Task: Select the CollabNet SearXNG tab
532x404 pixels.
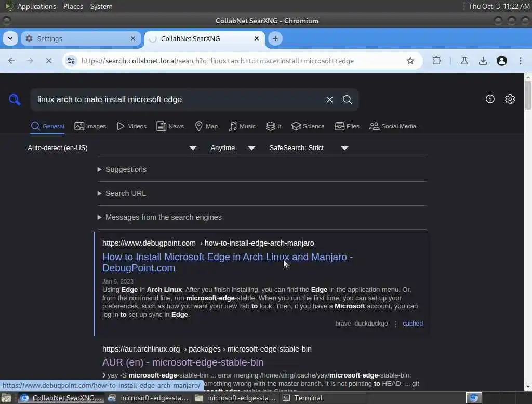Action: pyautogui.click(x=205, y=38)
